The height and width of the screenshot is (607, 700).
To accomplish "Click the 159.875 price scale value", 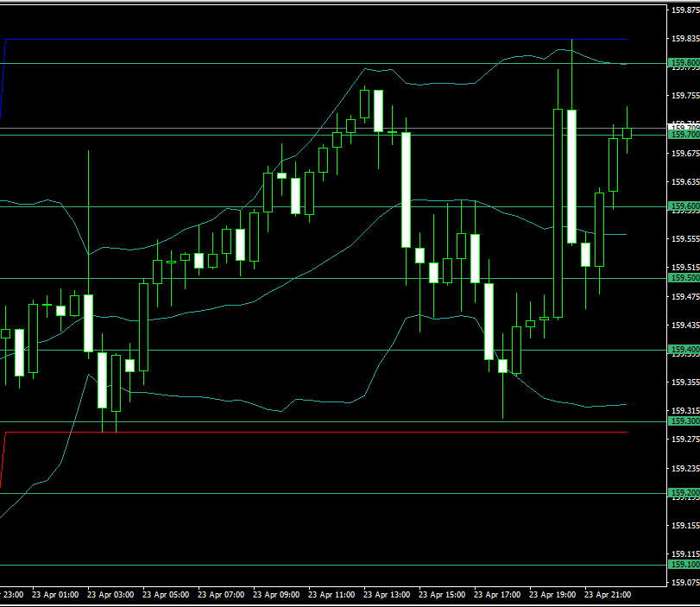I will 685,10.
